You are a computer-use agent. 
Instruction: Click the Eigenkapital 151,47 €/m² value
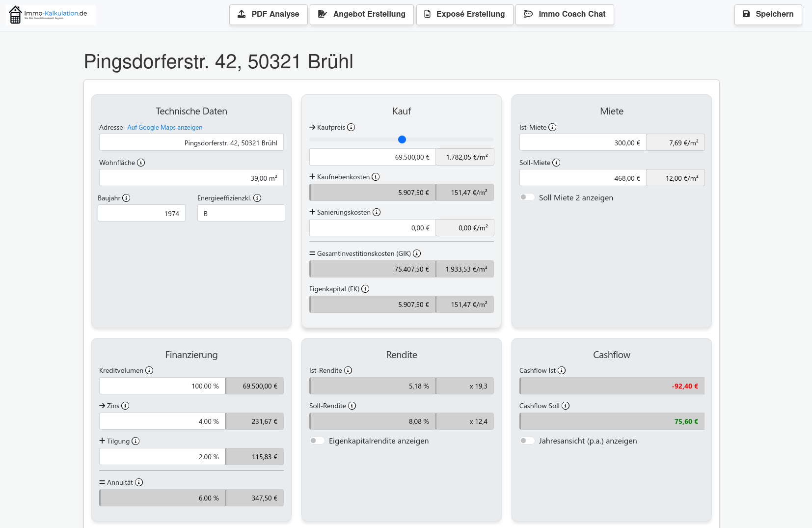[x=465, y=305]
